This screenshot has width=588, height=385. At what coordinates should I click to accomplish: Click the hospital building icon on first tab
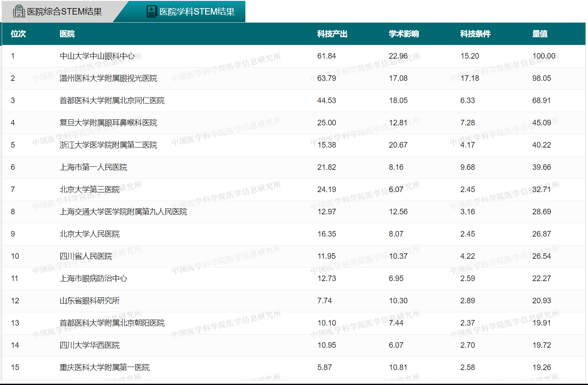(19, 11)
